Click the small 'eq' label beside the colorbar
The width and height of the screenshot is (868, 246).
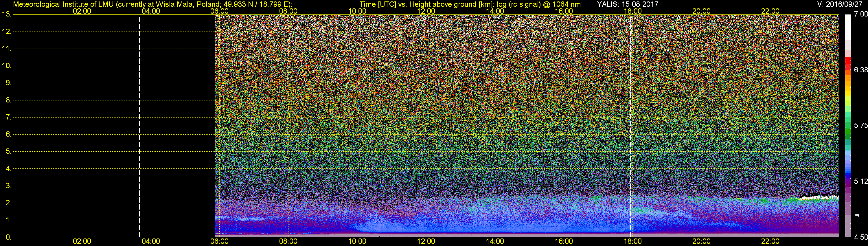click(x=857, y=215)
